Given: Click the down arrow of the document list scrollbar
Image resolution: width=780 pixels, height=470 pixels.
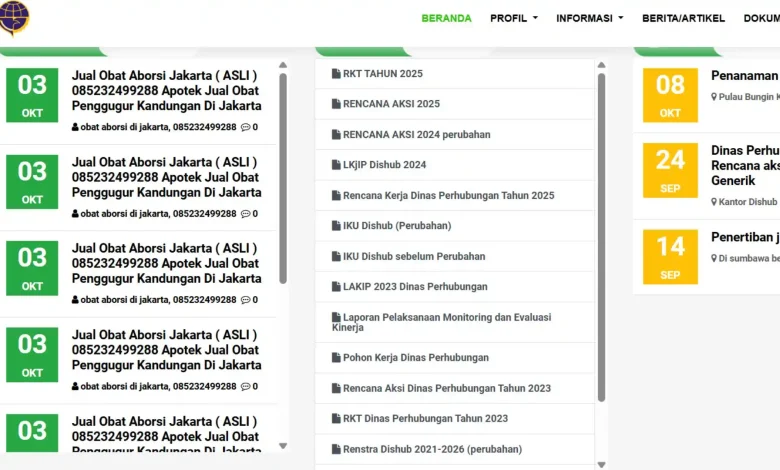Looking at the screenshot, I should 601,463.
